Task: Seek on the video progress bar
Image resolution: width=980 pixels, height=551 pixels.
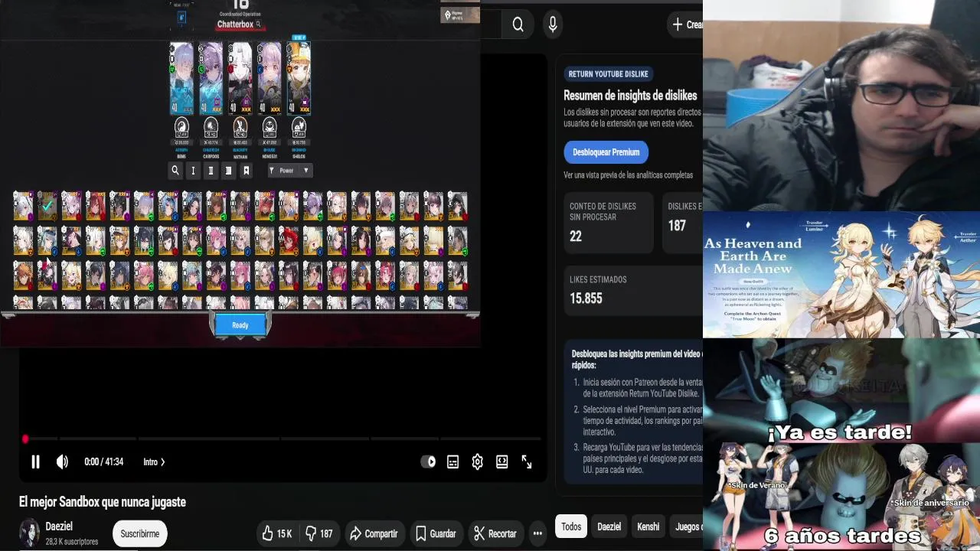Action: click(283, 439)
